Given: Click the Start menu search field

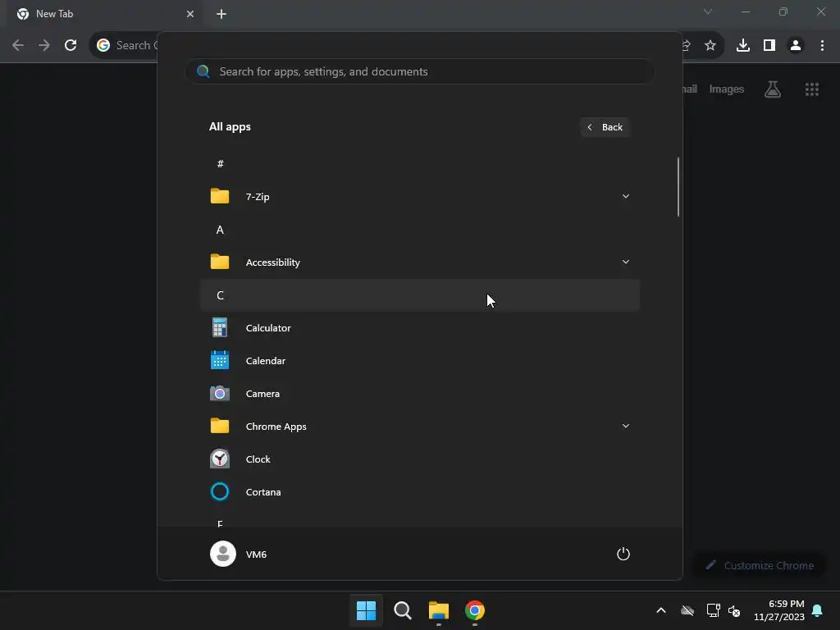Looking at the screenshot, I should (419, 71).
